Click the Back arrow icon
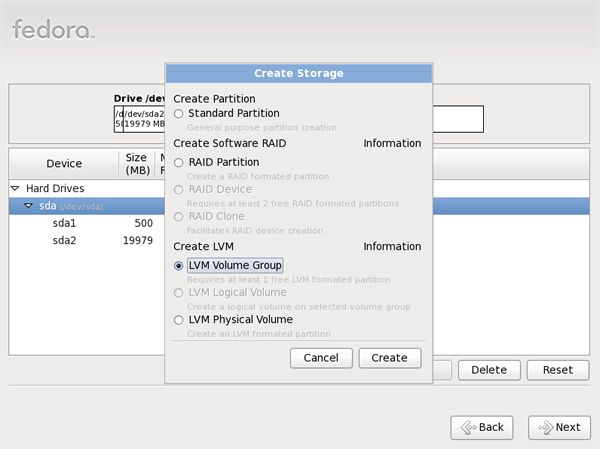 468,427
